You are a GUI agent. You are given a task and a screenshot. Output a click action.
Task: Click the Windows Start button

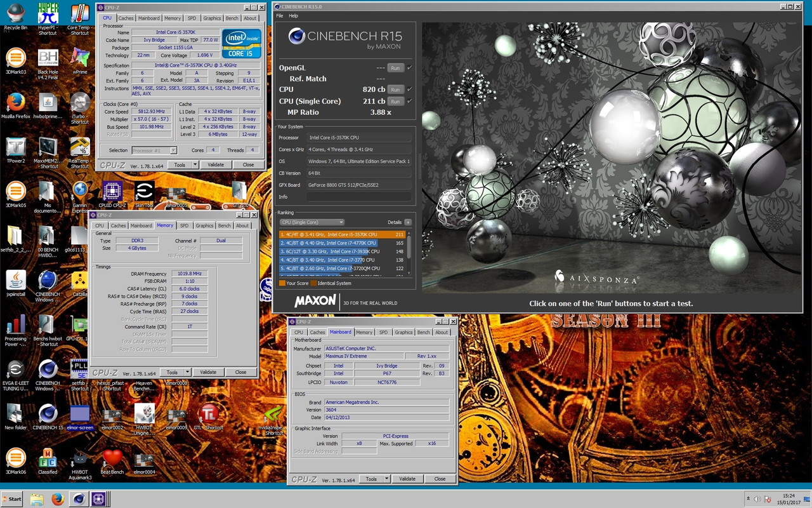coord(12,499)
